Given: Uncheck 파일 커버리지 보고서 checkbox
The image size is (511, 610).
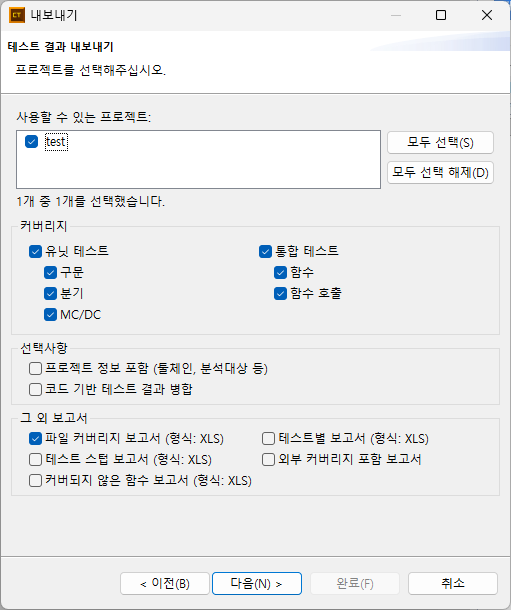Looking at the screenshot, I should point(35,439).
